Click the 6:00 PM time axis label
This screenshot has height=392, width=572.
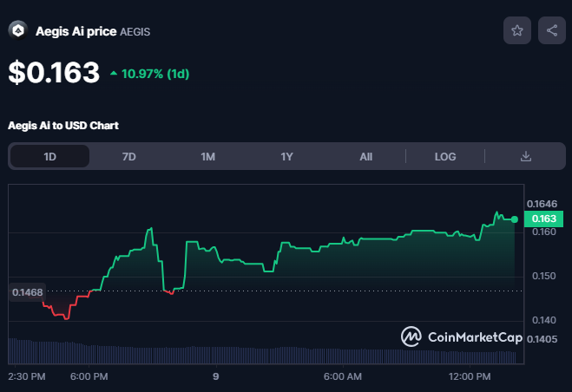click(x=89, y=376)
